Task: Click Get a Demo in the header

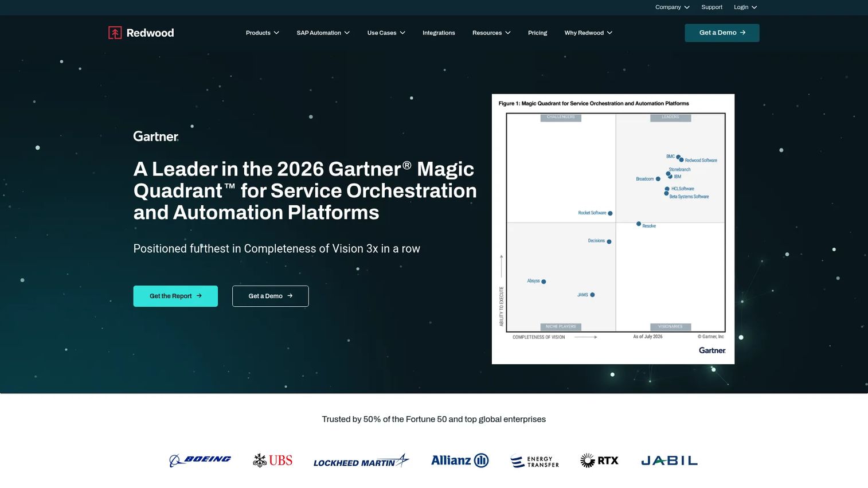Action: coord(722,33)
